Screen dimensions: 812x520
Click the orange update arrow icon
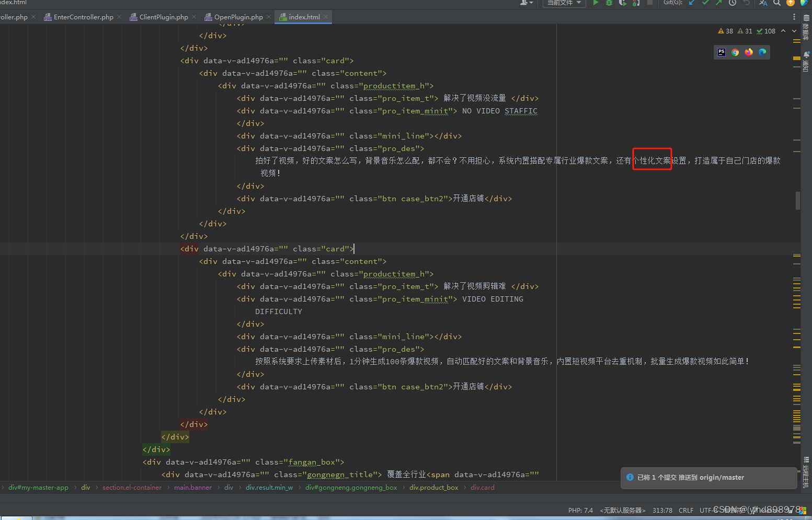pos(791,3)
